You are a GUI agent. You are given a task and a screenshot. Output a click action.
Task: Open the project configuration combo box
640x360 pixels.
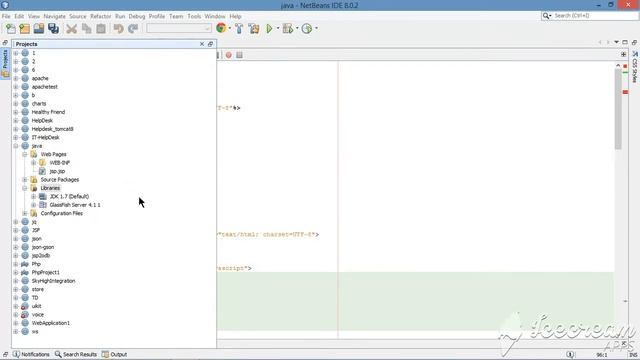(x=179, y=28)
